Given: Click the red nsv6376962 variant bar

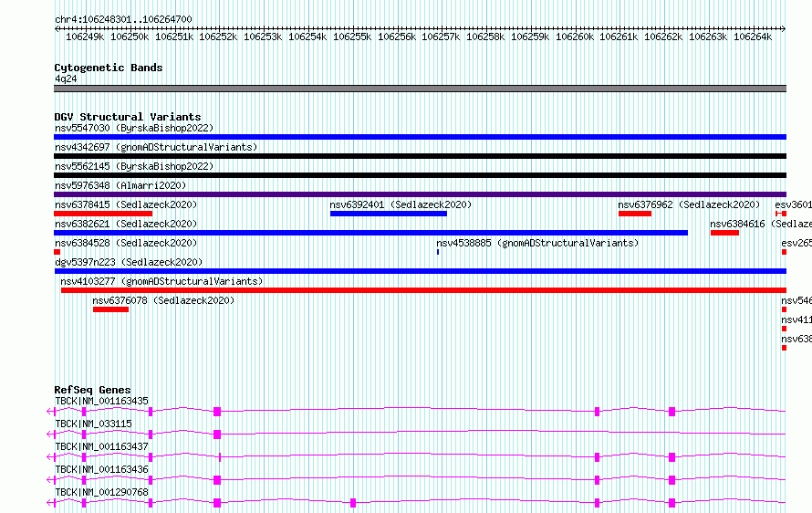Looking at the screenshot, I should click(635, 214).
